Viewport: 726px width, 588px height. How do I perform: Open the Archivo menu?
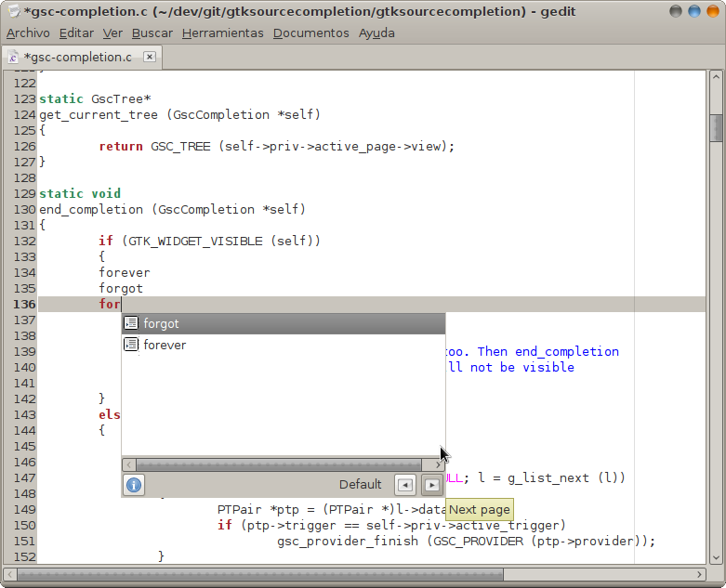click(28, 33)
